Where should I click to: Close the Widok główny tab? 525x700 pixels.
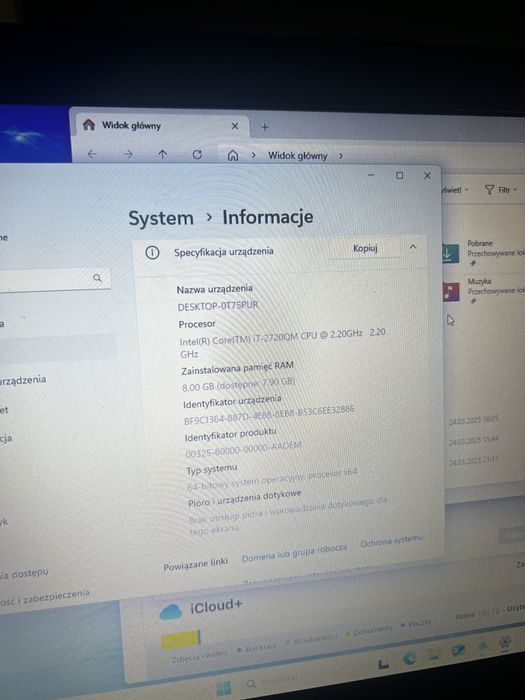coord(235,126)
